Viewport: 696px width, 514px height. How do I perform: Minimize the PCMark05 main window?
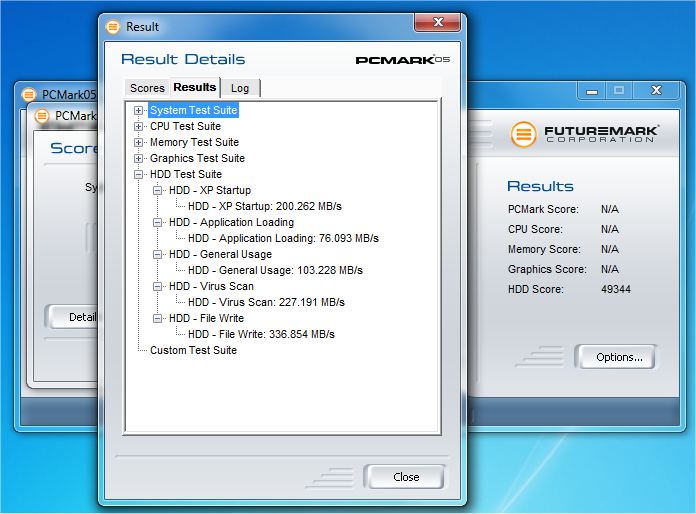(x=592, y=91)
